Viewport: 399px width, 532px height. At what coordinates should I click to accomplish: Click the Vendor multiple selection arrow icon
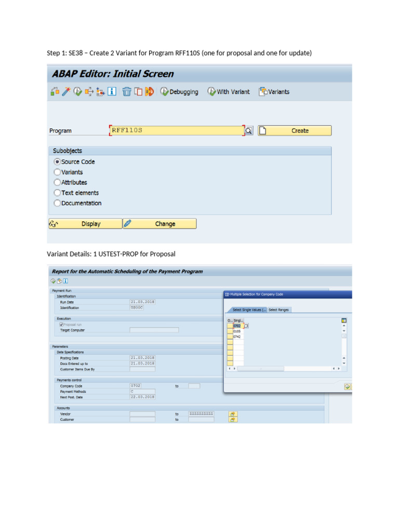(233, 414)
